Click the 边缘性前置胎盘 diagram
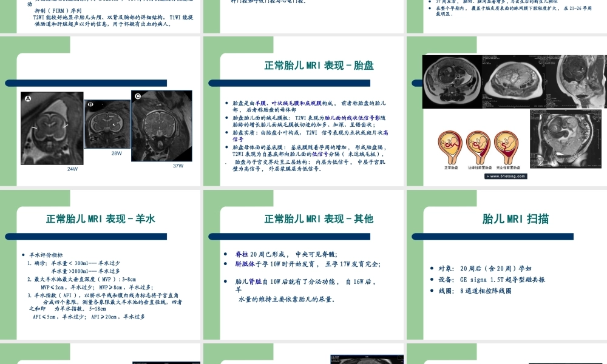This screenshot has width=607, height=364. (478, 143)
